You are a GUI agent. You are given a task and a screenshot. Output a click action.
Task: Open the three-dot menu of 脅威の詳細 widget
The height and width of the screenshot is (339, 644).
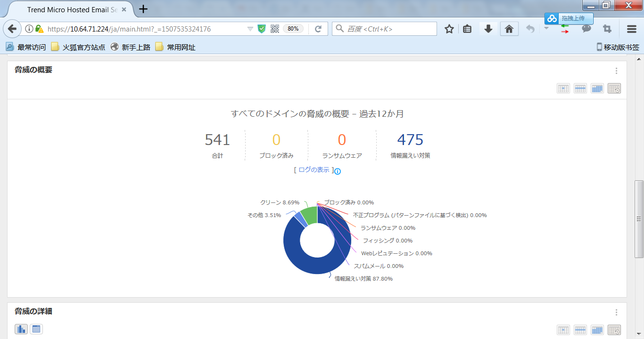click(616, 313)
